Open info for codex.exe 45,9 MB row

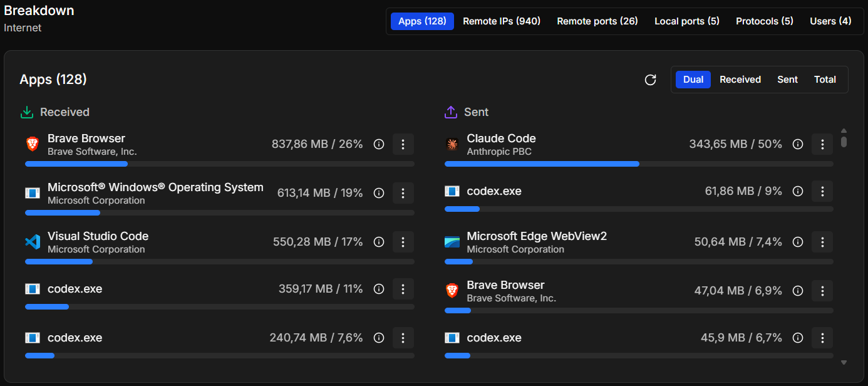pyautogui.click(x=798, y=338)
